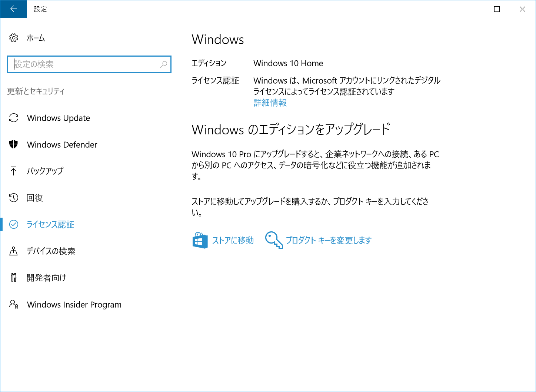The width and height of the screenshot is (536, 392).
Task: Switch to the Windows Update section
Action: (x=58, y=118)
